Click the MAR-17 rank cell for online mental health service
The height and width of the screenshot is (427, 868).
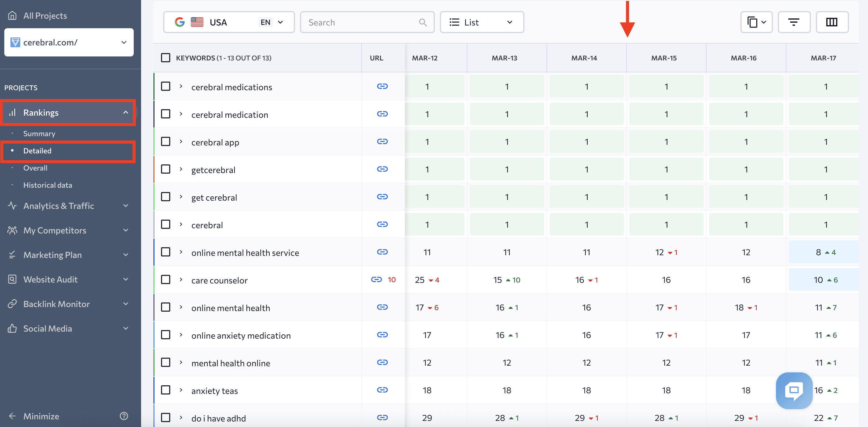tap(824, 252)
